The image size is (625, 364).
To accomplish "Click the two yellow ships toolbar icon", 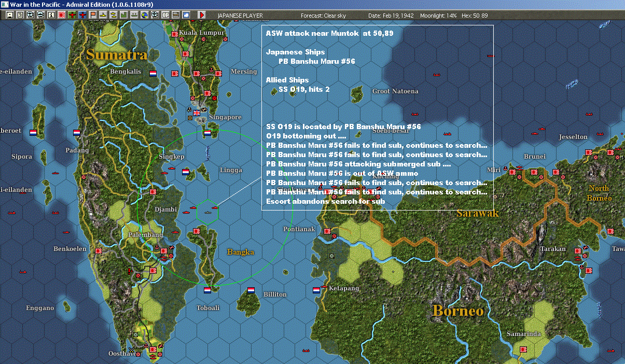I will (114, 15).
